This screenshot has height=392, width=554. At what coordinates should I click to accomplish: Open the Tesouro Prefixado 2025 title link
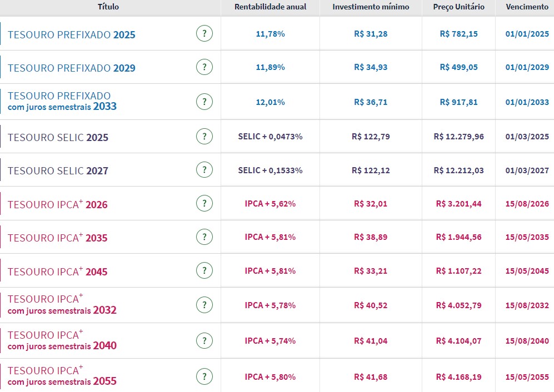tap(71, 35)
